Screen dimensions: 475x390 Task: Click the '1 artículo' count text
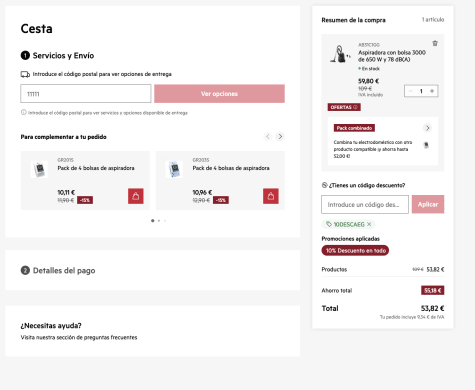[433, 20]
